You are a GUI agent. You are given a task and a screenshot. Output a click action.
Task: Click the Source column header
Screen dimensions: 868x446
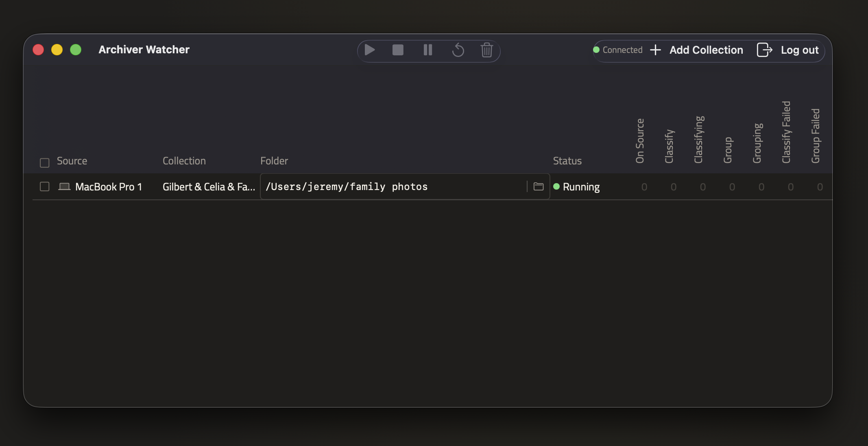coord(72,161)
